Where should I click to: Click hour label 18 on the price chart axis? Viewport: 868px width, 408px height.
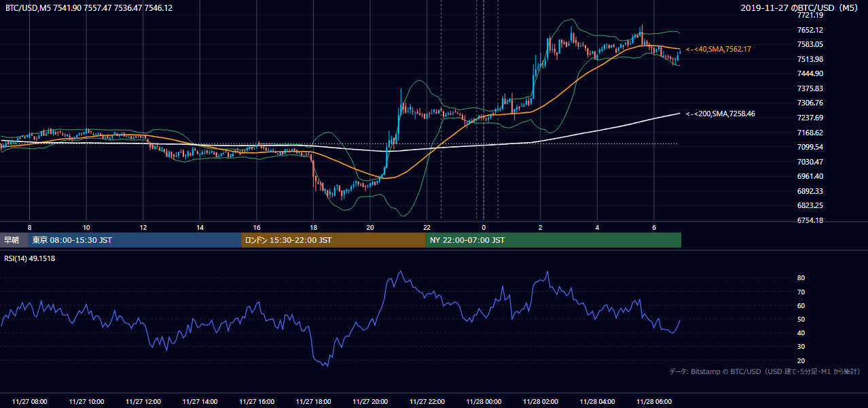point(313,227)
